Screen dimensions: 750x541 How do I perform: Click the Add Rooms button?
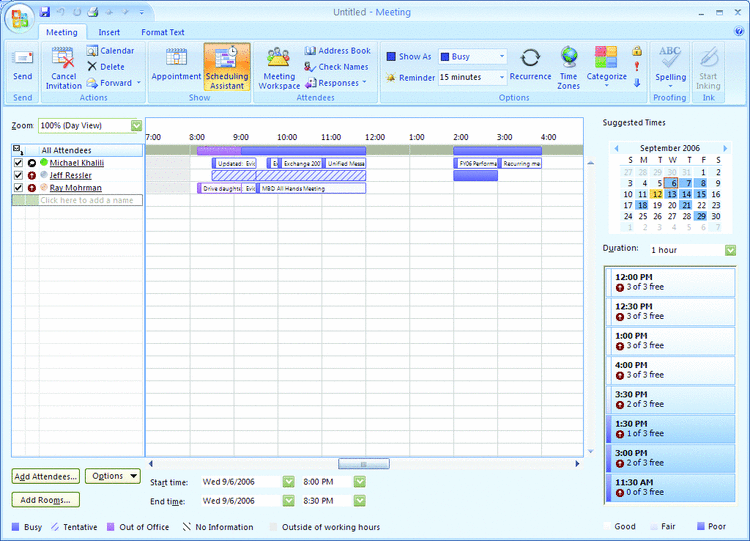[x=46, y=500]
